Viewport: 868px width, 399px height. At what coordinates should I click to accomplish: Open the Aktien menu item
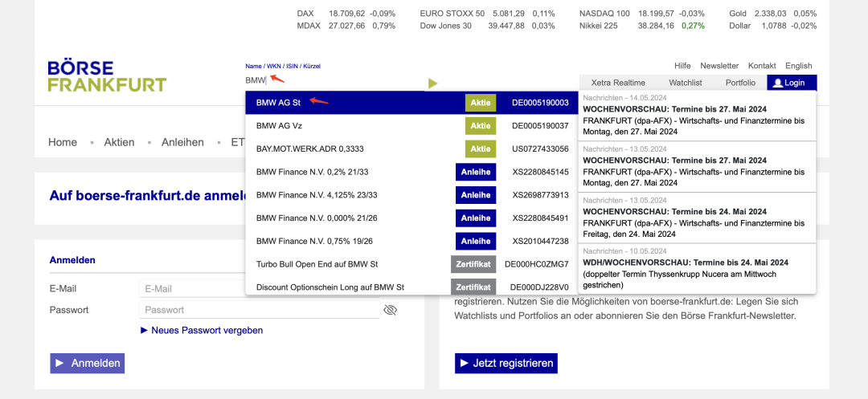pyautogui.click(x=119, y=142)
